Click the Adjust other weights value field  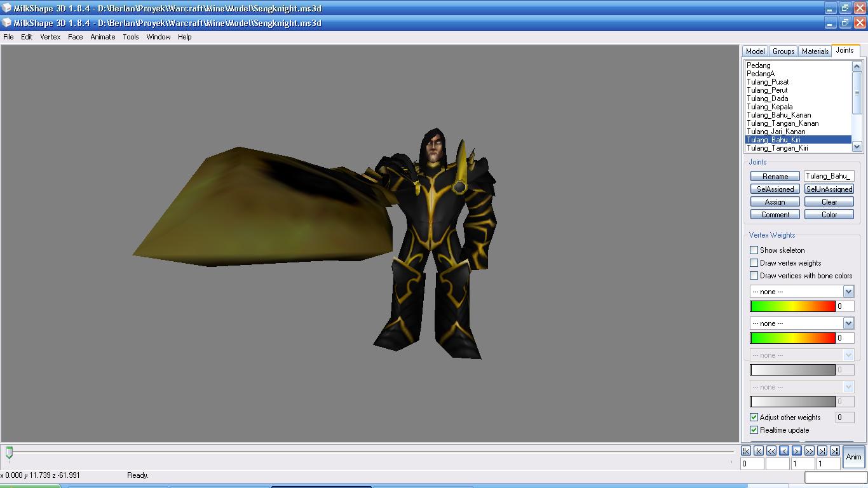pyautogui.click(x=844, y=417)
